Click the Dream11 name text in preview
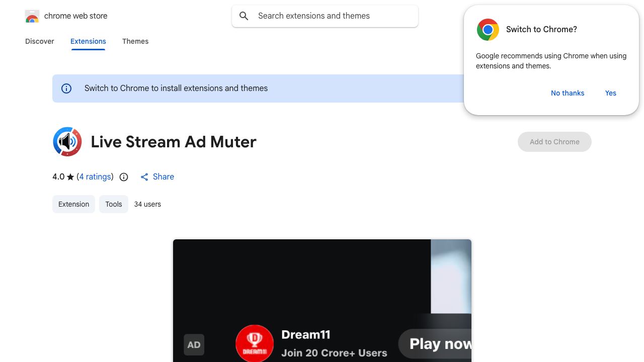 coord(306,335)
